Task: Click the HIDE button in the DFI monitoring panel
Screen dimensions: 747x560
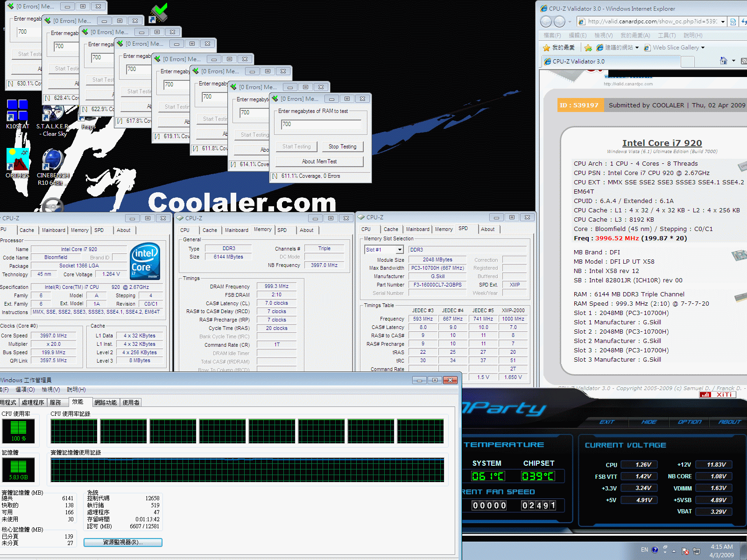Action: (x=649, y=422)
